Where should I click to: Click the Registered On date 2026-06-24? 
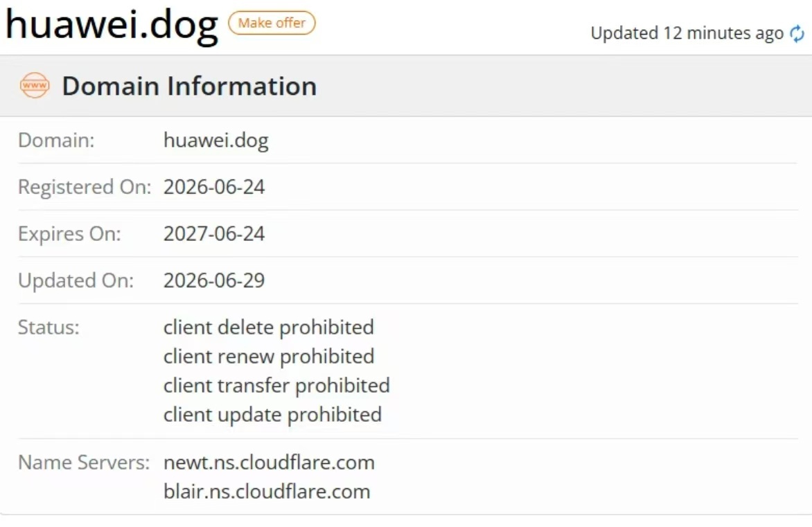tap(214, 187)
